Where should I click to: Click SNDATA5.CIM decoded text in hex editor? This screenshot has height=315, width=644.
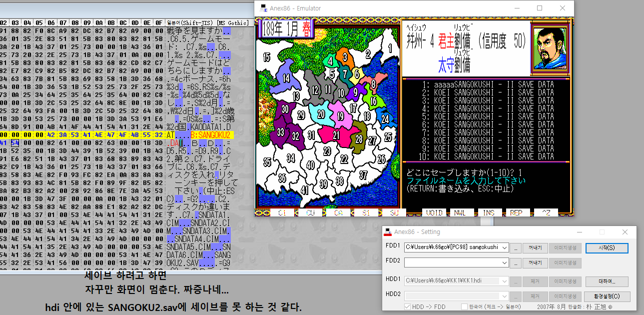[x=189, y=246]
